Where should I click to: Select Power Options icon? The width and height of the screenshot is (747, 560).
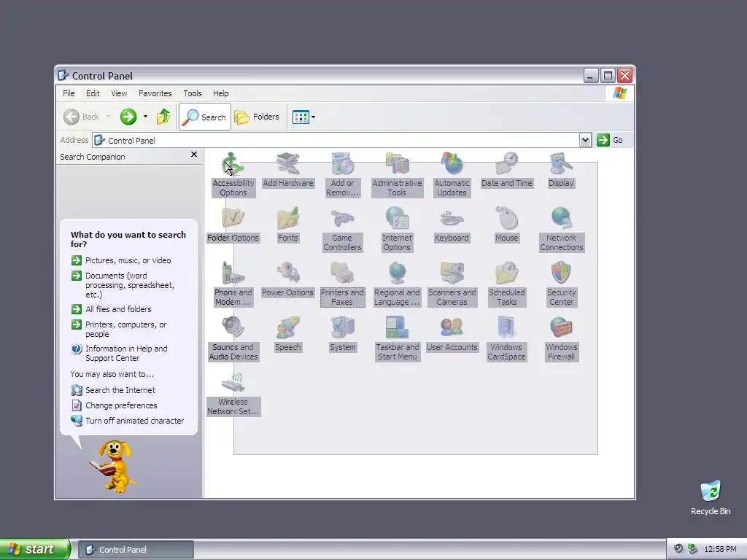(x=287, y=279)
